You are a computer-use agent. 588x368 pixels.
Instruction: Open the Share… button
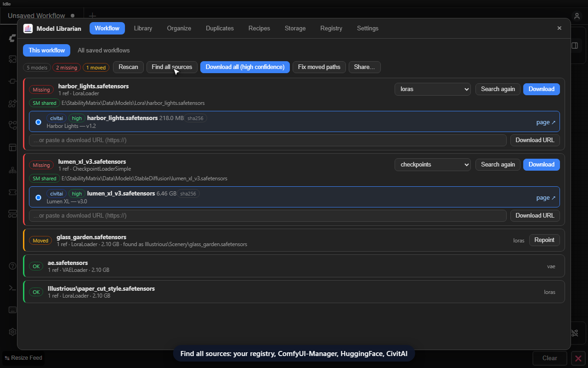(x=364, y=67)
